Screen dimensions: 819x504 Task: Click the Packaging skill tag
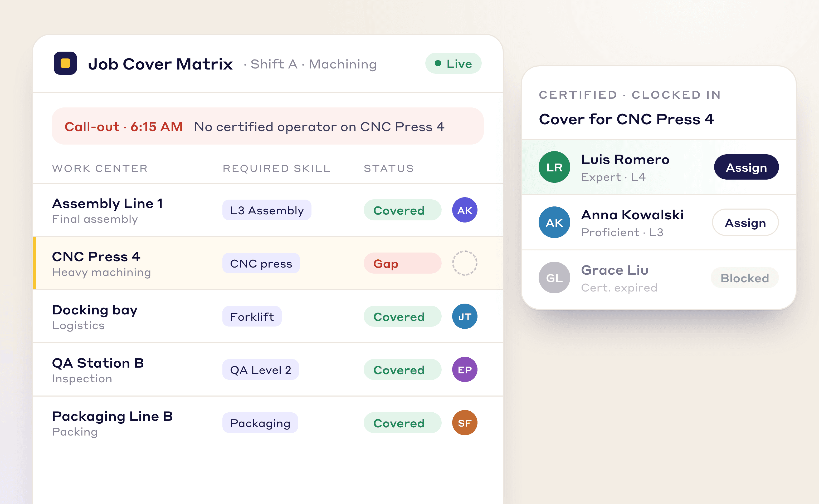pyautogui.click(x=260, y=423)
